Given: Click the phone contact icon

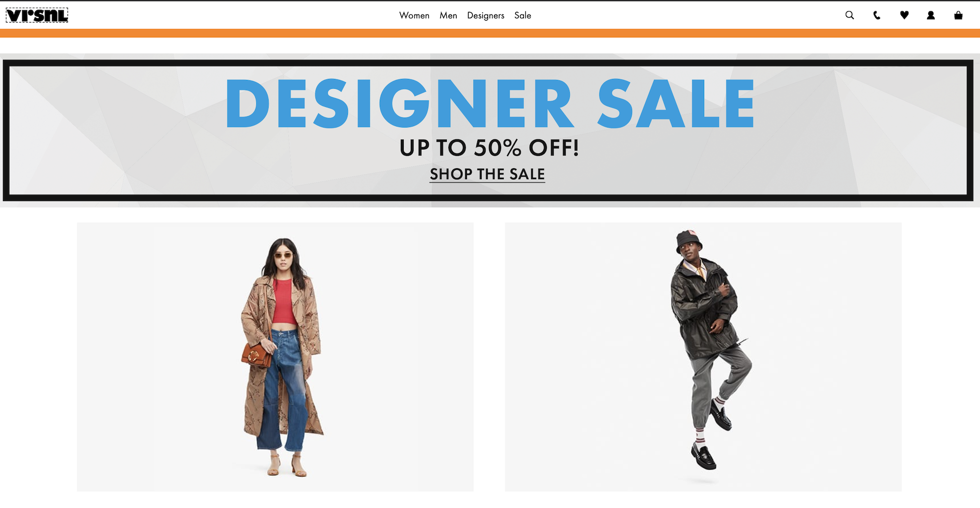Looking at the screenshot, I should (877, 15).
